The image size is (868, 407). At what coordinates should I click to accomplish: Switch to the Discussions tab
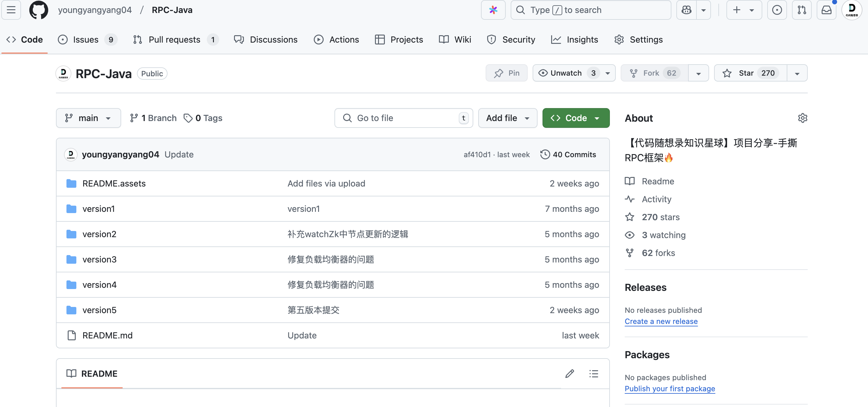tap(266, 40)
